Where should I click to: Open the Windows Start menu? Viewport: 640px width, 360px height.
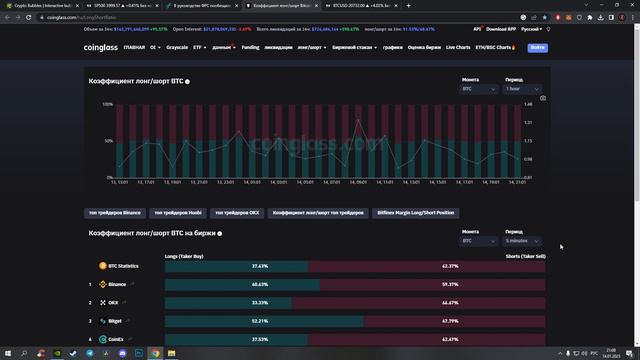pyautogui.click(x=8, y=353)
